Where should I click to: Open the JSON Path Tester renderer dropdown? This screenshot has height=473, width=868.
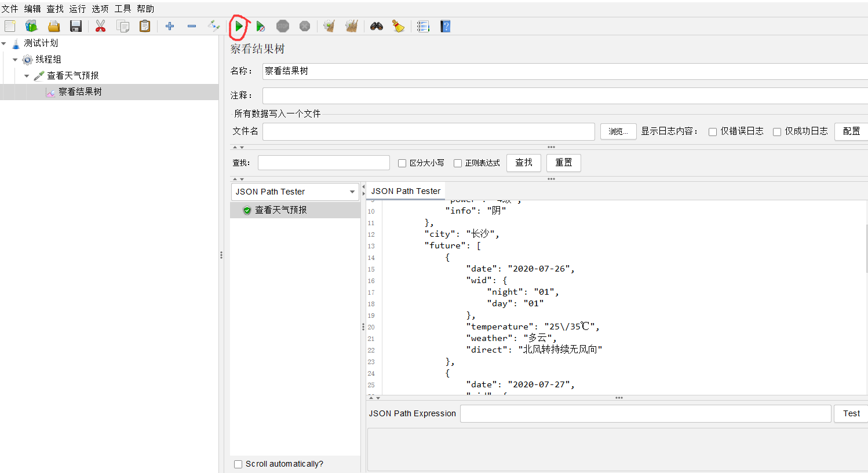[352, 192]
